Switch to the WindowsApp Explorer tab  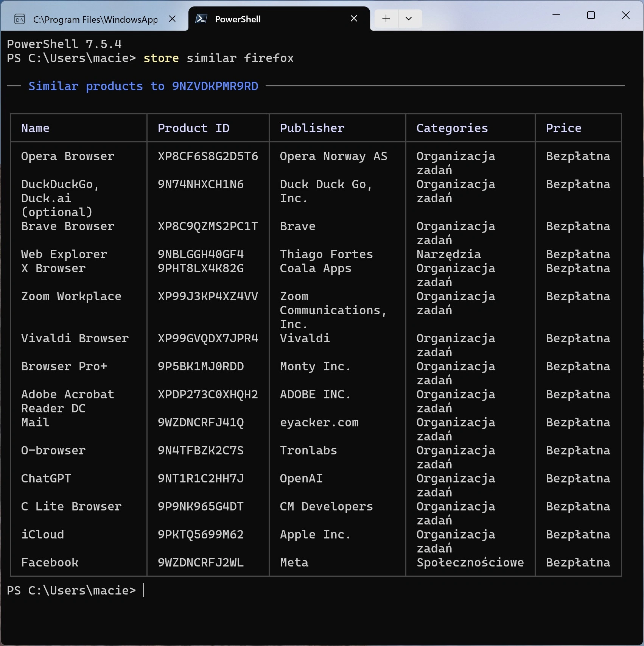(95, 19)
